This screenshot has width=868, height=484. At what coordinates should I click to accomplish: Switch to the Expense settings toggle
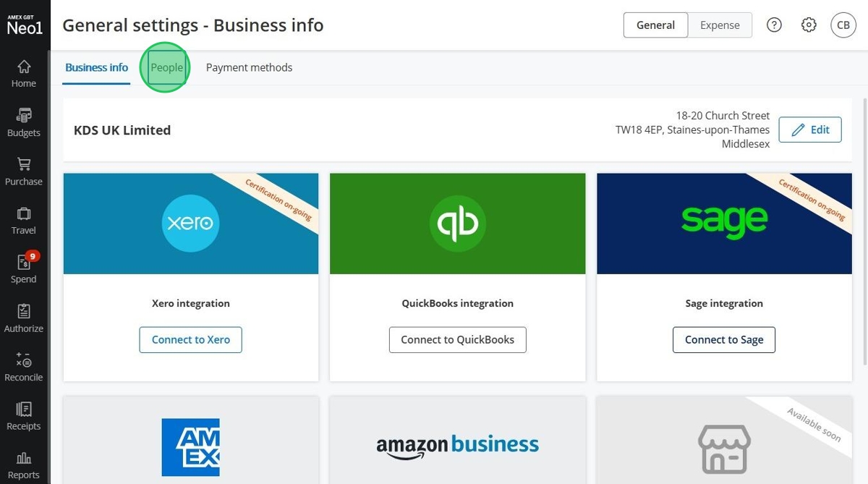720,25
